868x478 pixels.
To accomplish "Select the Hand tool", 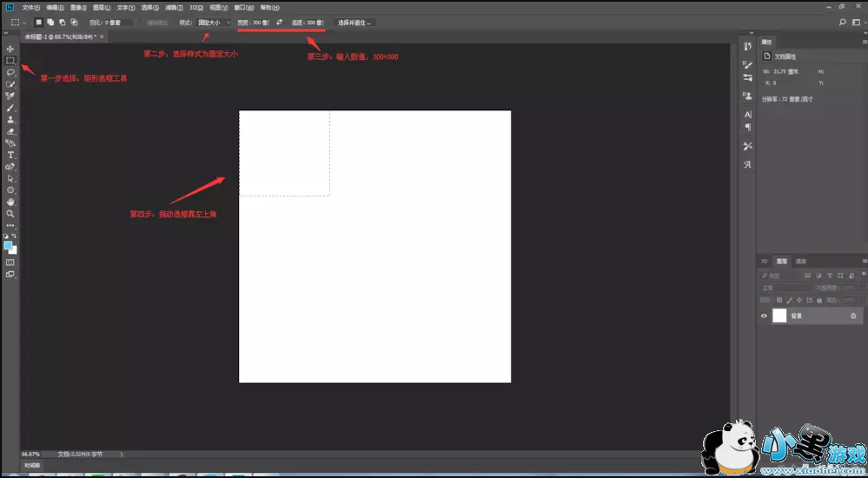I will (x=10, y=202).
